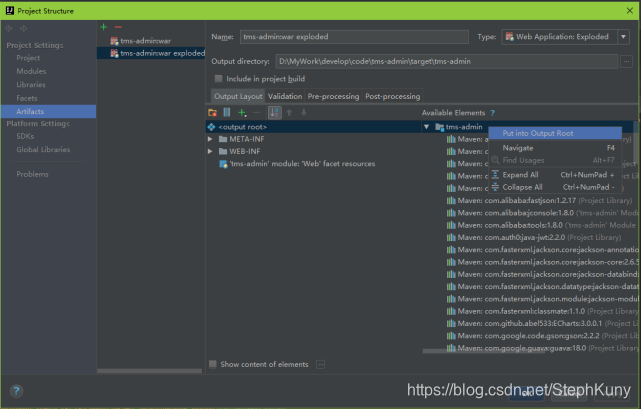Click the artifact Name input field
This screenshot has width=641, height=409.
coord(354,37)
